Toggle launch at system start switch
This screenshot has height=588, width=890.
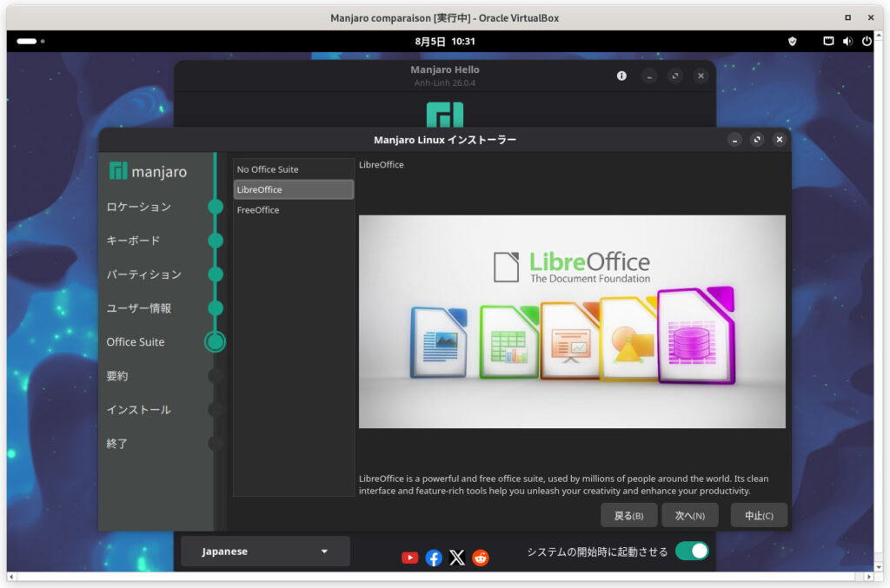[x=692, y=552]
